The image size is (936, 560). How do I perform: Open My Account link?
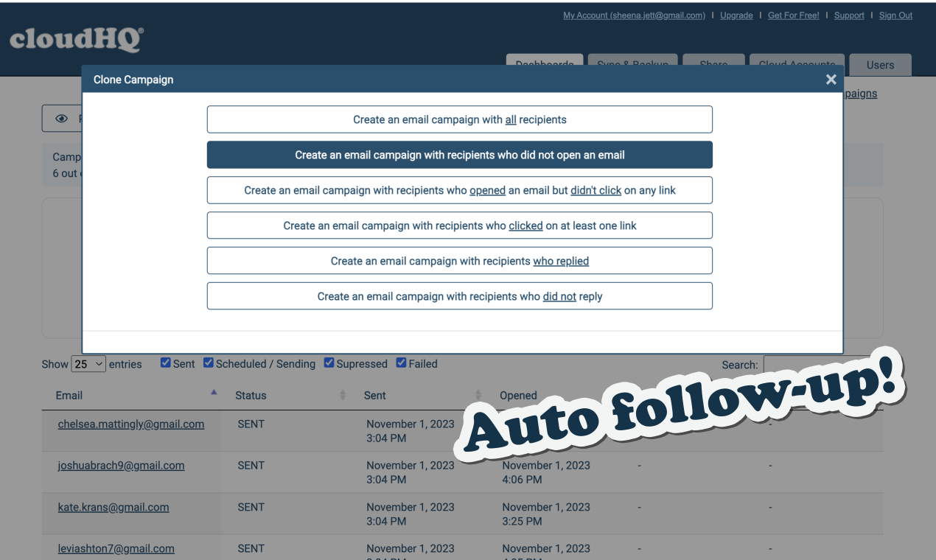(x=634, y=15)
